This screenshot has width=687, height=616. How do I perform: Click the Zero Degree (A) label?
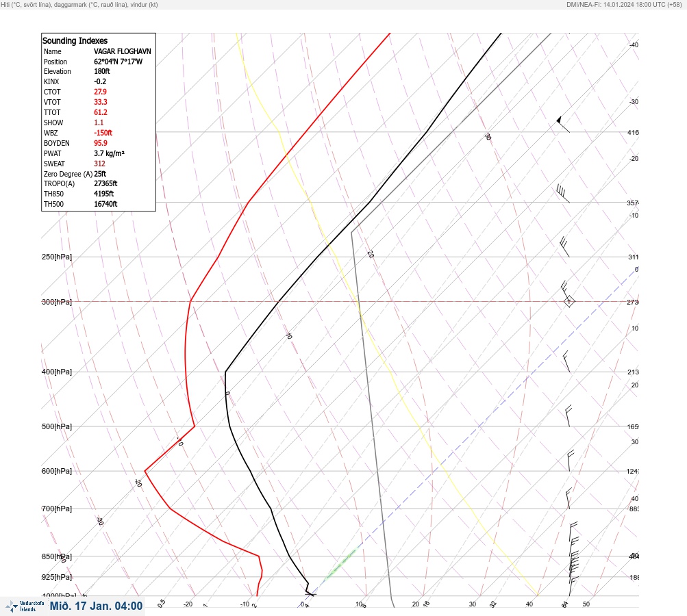[68, 174]
